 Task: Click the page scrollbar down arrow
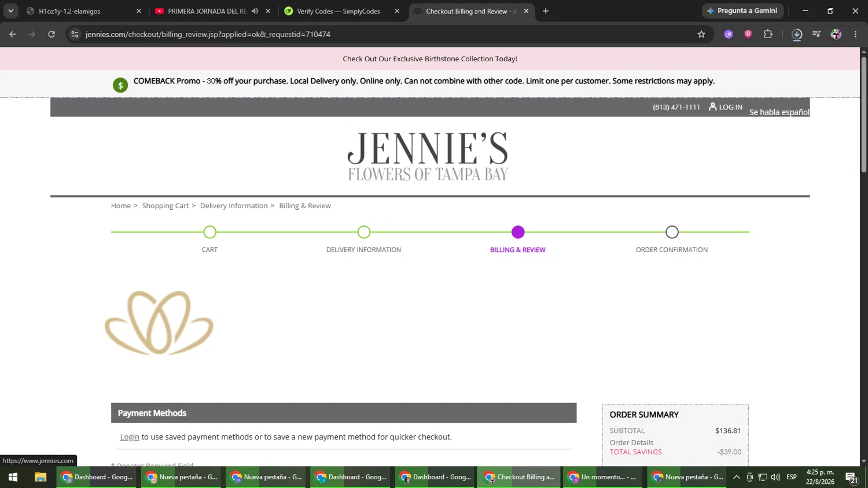coord(864,461)
